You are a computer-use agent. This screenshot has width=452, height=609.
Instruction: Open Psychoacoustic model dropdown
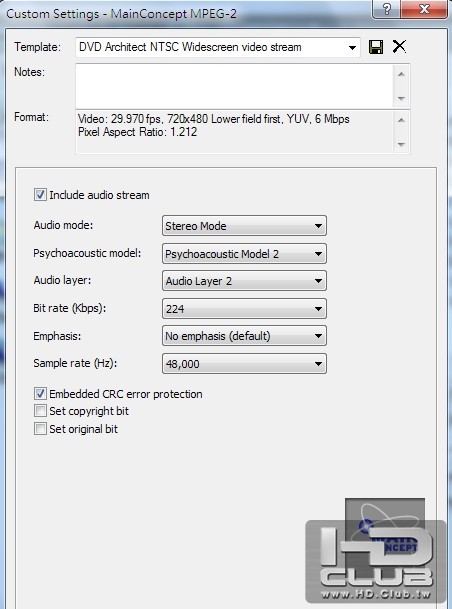tap(244, 254)
